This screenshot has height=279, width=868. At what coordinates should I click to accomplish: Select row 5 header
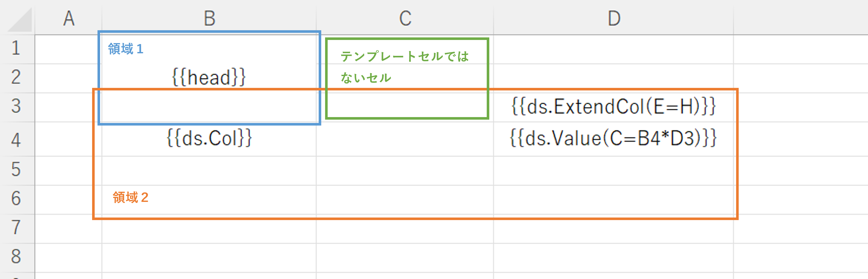16,170
